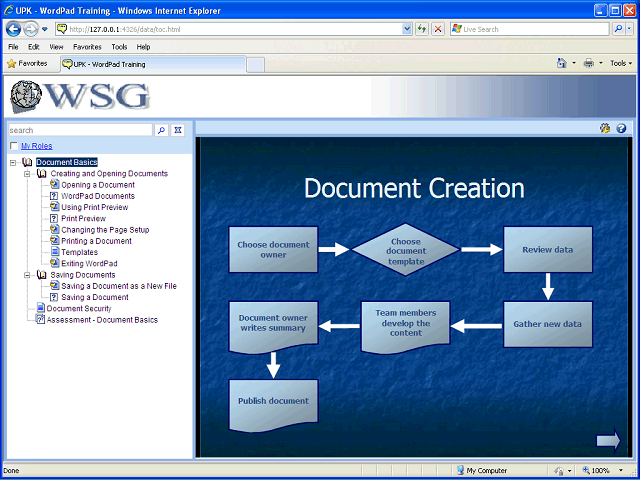The width and height of the screenshot is (640, 480).
Task: Click the Saving Documents book icon
Action: click(x=41, y=275)
